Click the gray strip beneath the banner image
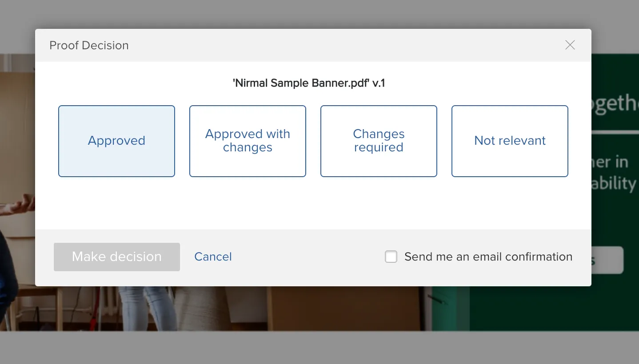The image size is (639, 364). click(319, 347)
